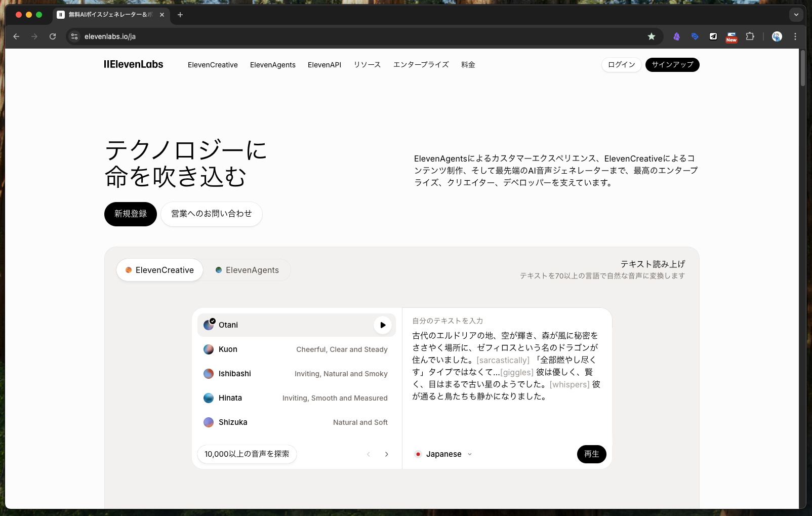Switch to the ElevenAgents tab

click(x=247, y=270)
